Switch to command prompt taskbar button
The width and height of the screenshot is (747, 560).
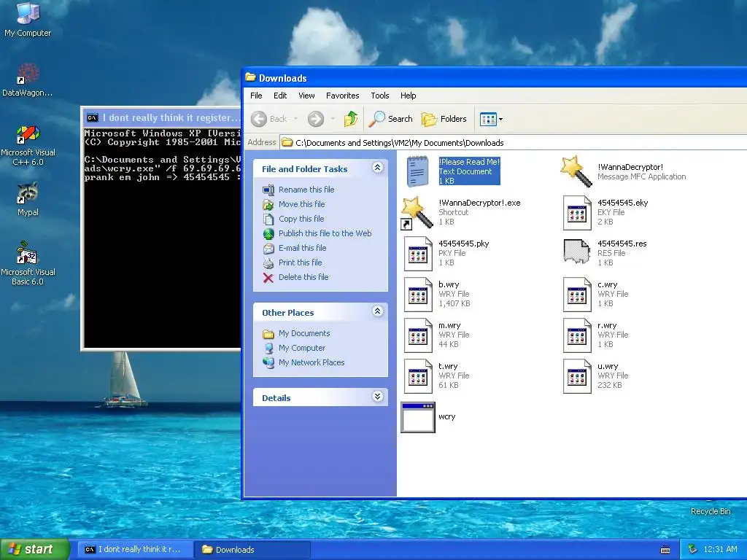tap(134, 550)
